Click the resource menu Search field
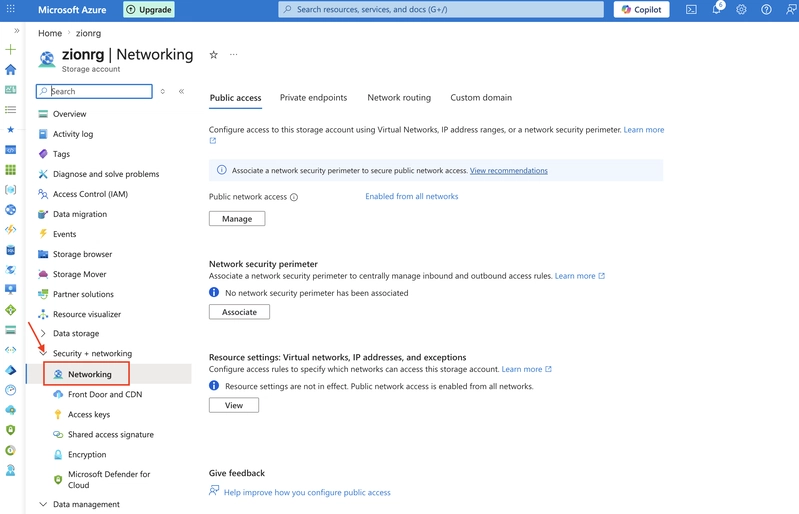Viewport: 799px width, 514px height. [x=94, y=91]
